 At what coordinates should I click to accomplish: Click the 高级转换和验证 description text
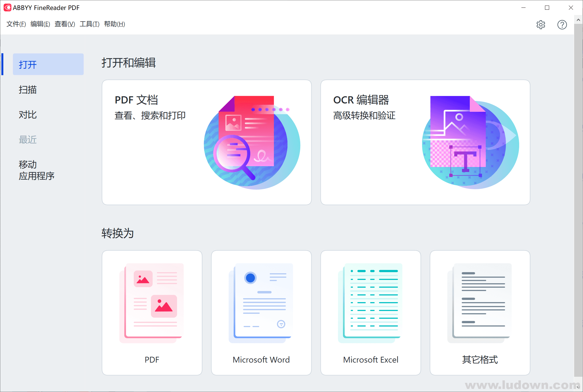(364, 115)
